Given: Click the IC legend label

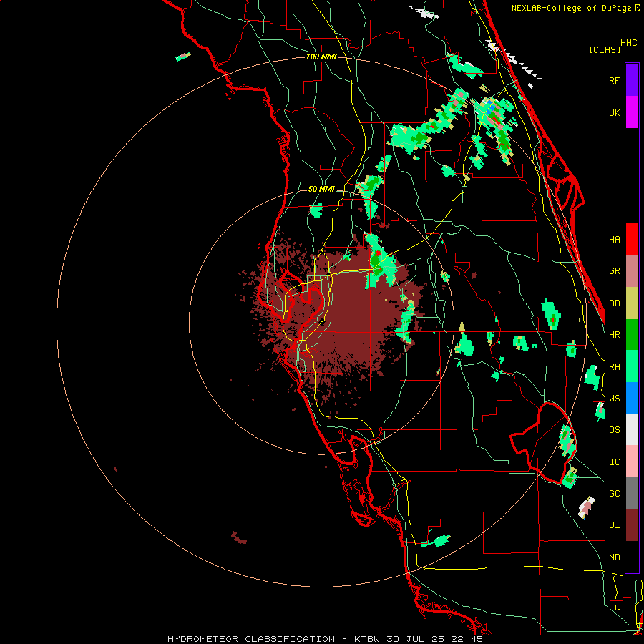Looking at the screenshot, I should pos(614,462).
